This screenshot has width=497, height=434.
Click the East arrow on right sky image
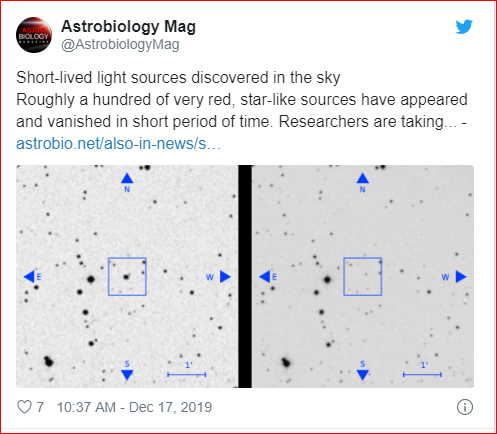pyautogui.click(x=265, y=277)
